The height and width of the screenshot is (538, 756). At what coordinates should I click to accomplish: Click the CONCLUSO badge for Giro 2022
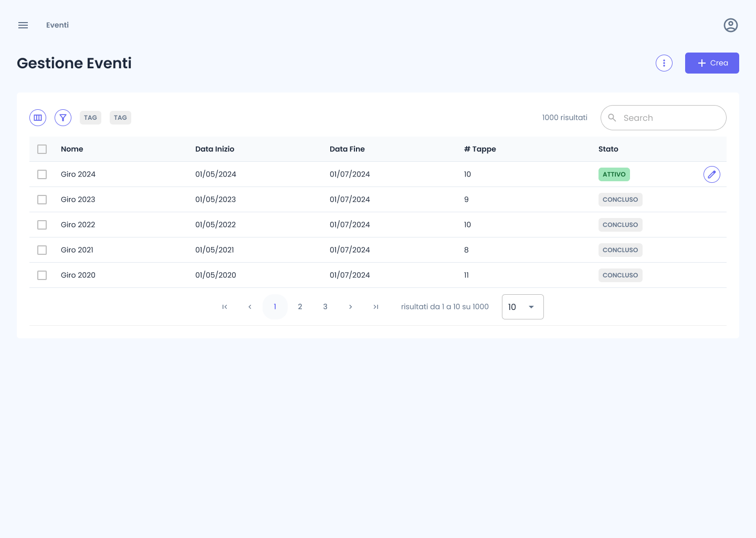(x=621, y=225)
